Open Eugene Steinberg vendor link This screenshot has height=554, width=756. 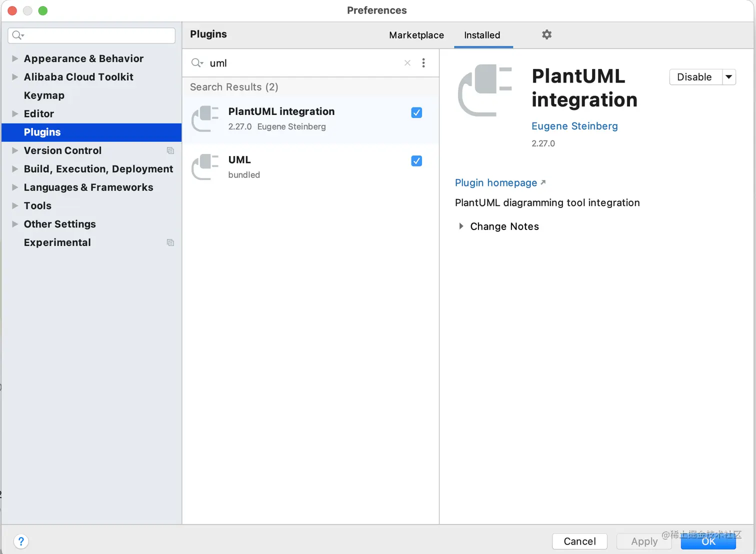[574, 126]
